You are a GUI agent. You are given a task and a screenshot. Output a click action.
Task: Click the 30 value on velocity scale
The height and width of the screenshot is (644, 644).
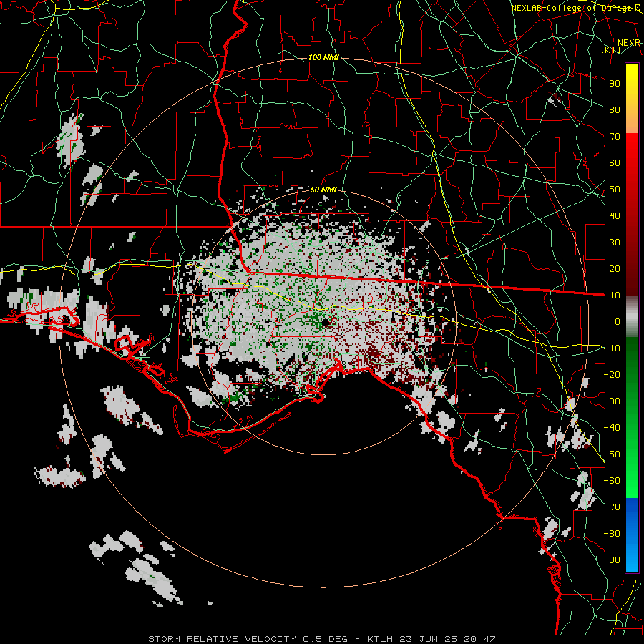[615, 243]
